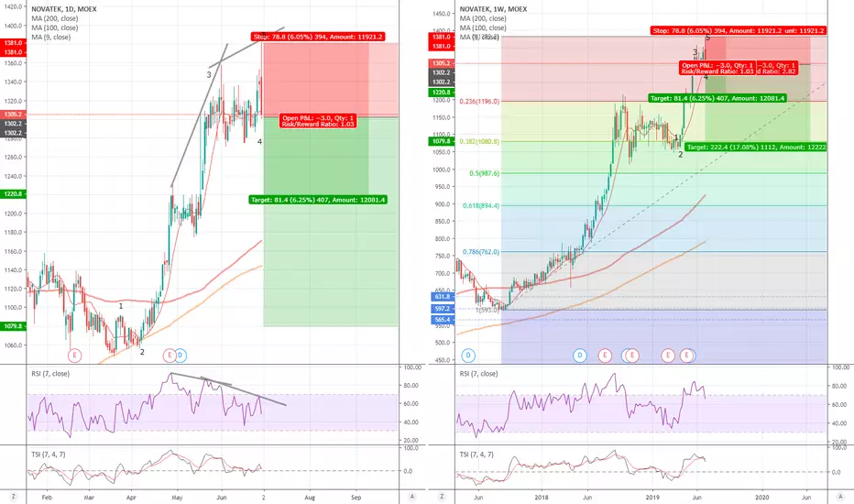Image resolution: width=854 pixels, height=504 pixels.
Task: Click the green 1079.8 price tag on weekly chart
Action: (x=442, y=142)
